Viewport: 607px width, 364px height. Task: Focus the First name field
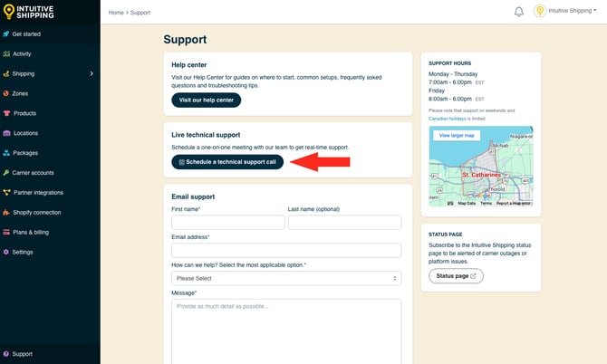(x=228, y=223)
